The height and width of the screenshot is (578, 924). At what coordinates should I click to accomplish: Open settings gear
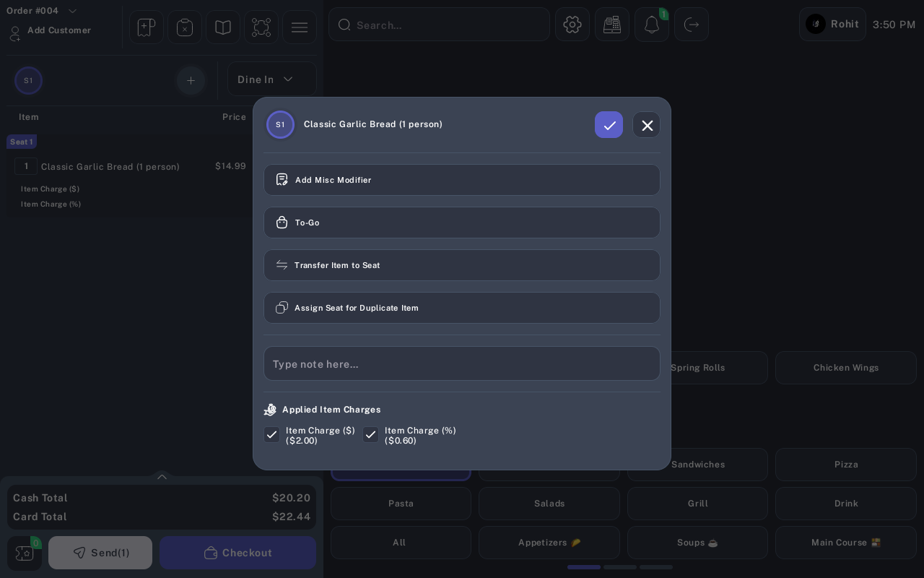(x=572, y=25)
